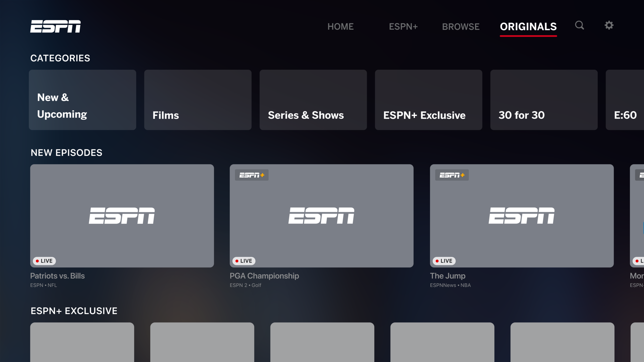Play The Jump live thumbnail
Image resolution: width=644 pixels, height=362 pixels.
(522, 216)
